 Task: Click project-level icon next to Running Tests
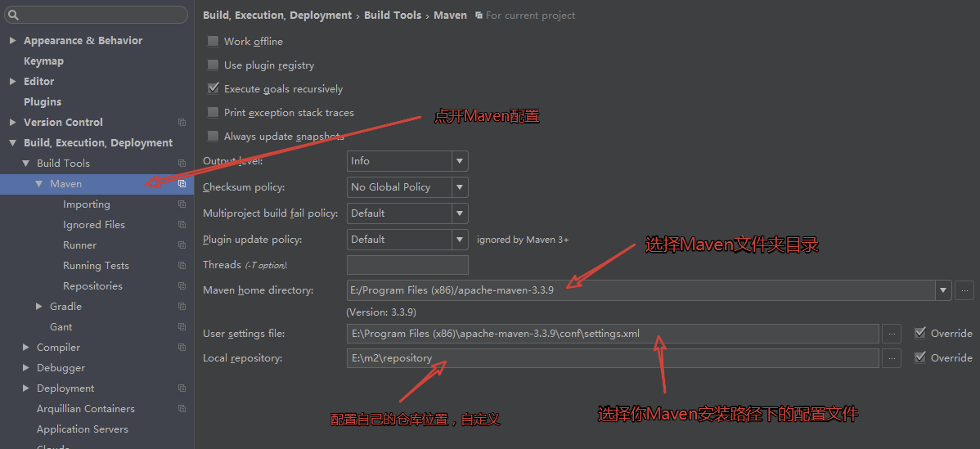[x=182, y=266]
